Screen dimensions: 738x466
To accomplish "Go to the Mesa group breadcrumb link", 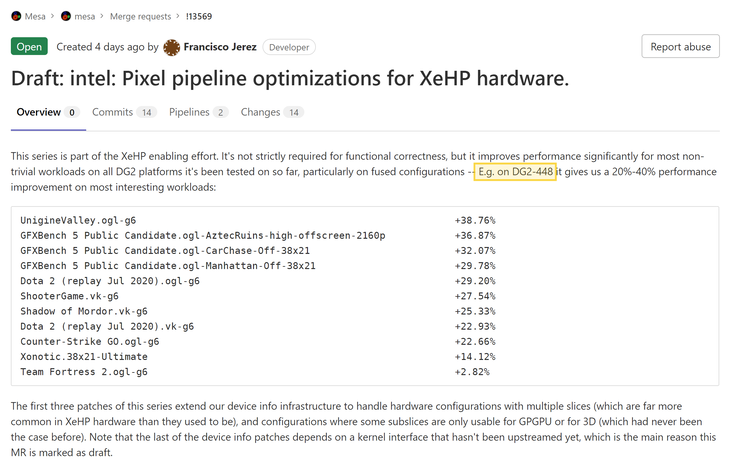I will (36, 16).
